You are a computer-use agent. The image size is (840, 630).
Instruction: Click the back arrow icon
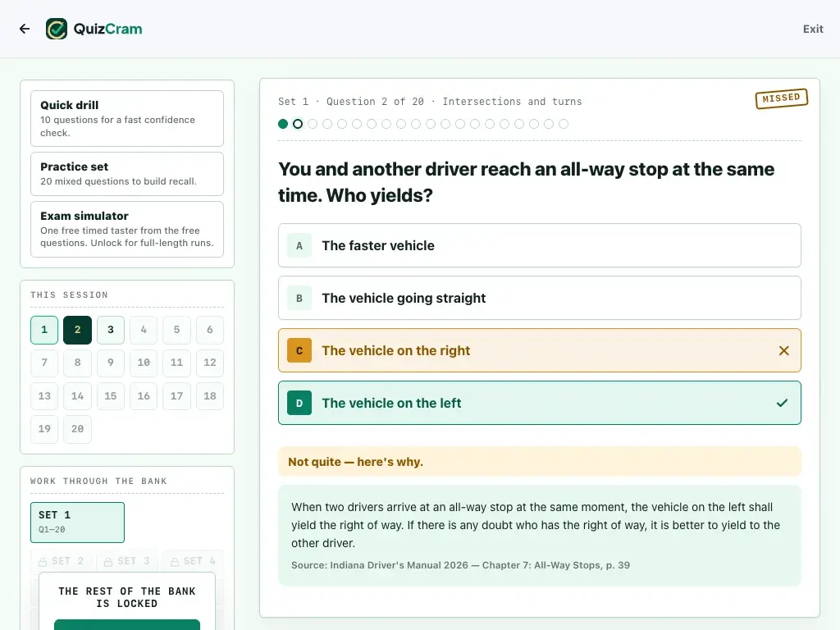click(x=25, y=29)
